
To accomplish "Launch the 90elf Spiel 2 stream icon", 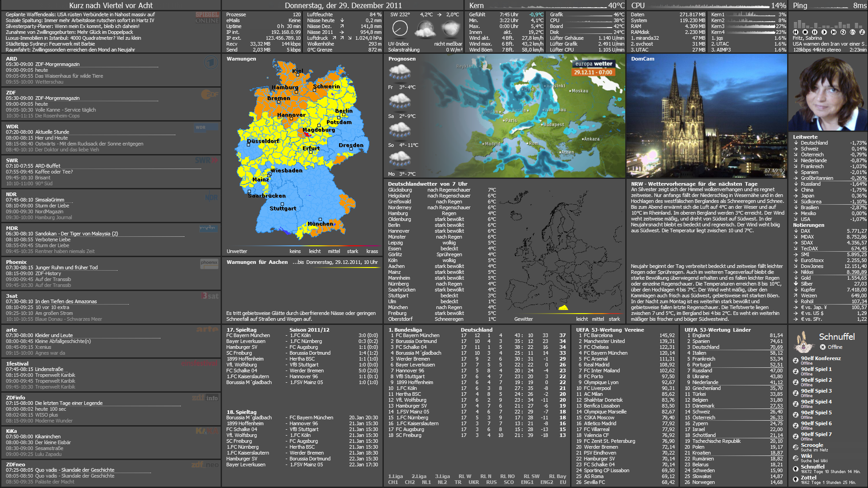I will (x=796, y=382).
